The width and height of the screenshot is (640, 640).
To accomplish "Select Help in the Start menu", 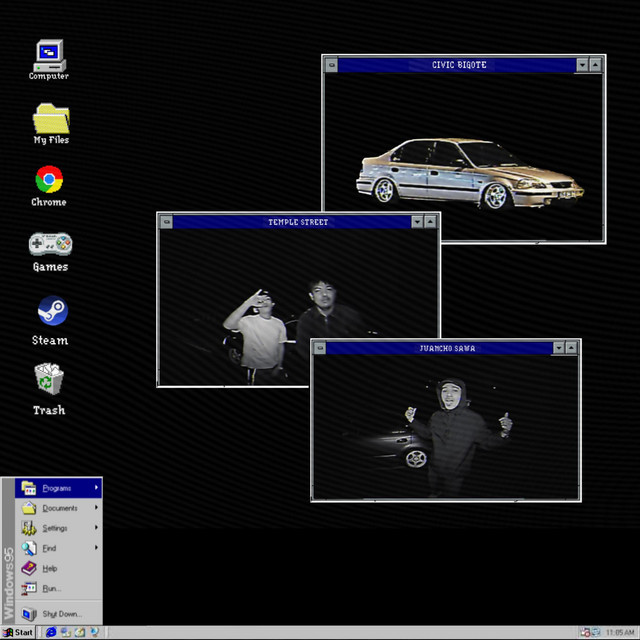I will tap(50, 568).
